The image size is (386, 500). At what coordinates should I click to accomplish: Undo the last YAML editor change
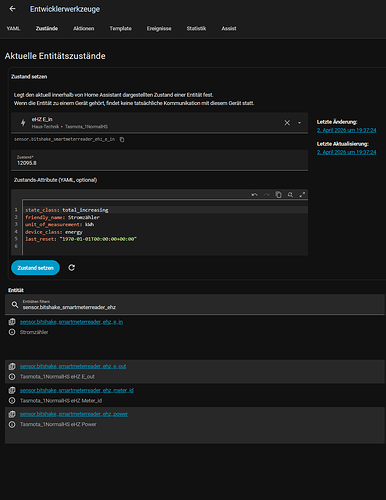[x=255, y=195]
